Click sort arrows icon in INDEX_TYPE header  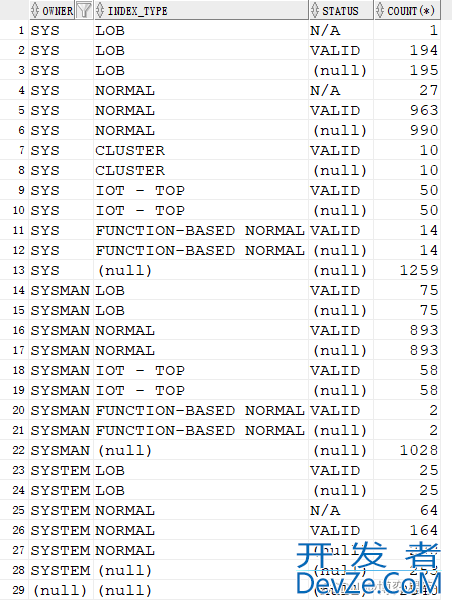tap(100, 10)
